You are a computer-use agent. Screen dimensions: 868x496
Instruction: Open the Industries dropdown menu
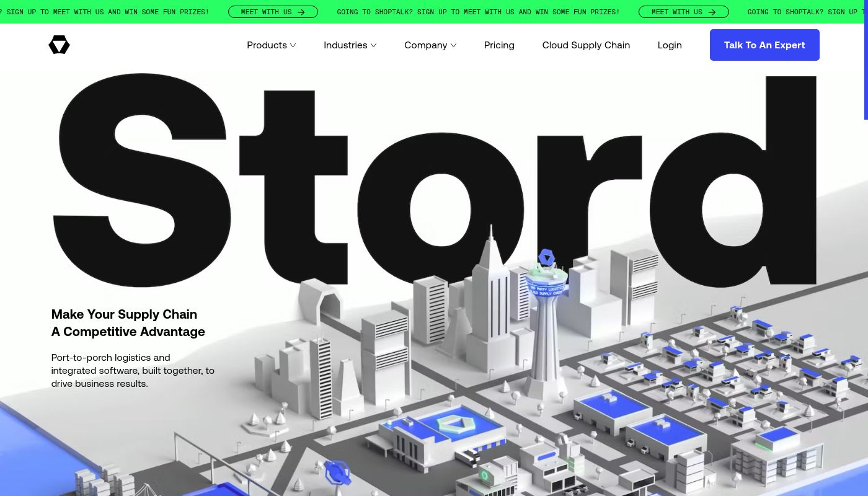pyautogui.click(x=350, y=45)
